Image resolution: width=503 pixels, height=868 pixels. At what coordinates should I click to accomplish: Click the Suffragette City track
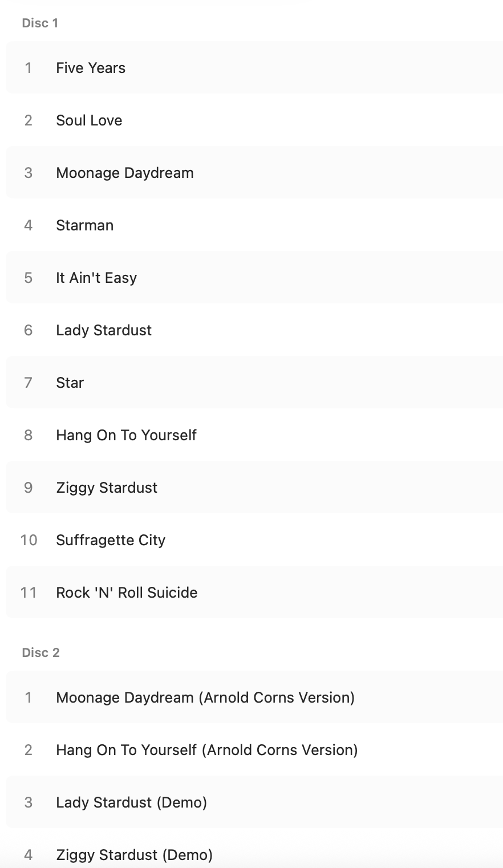(x=111, y=540)
